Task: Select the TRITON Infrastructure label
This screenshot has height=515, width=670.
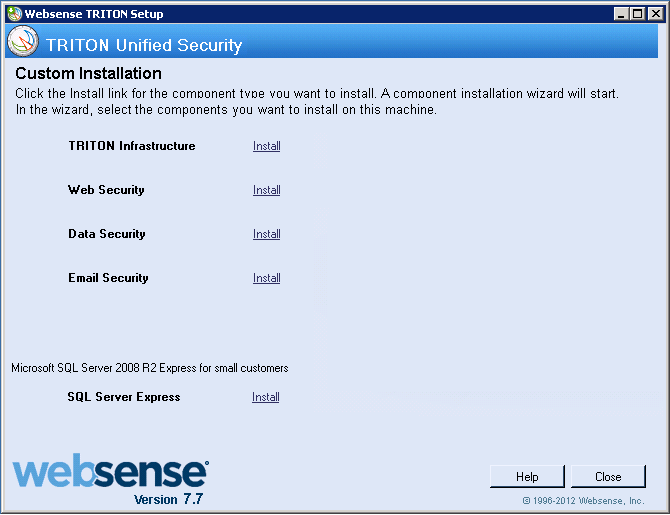Action: coord(132,146)
